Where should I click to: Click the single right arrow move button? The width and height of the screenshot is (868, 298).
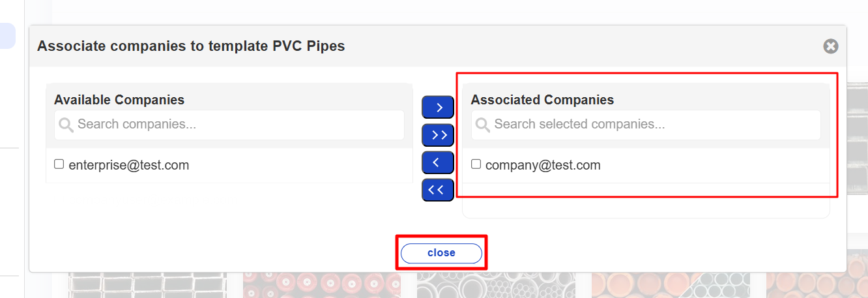click(x=438, y=107)
